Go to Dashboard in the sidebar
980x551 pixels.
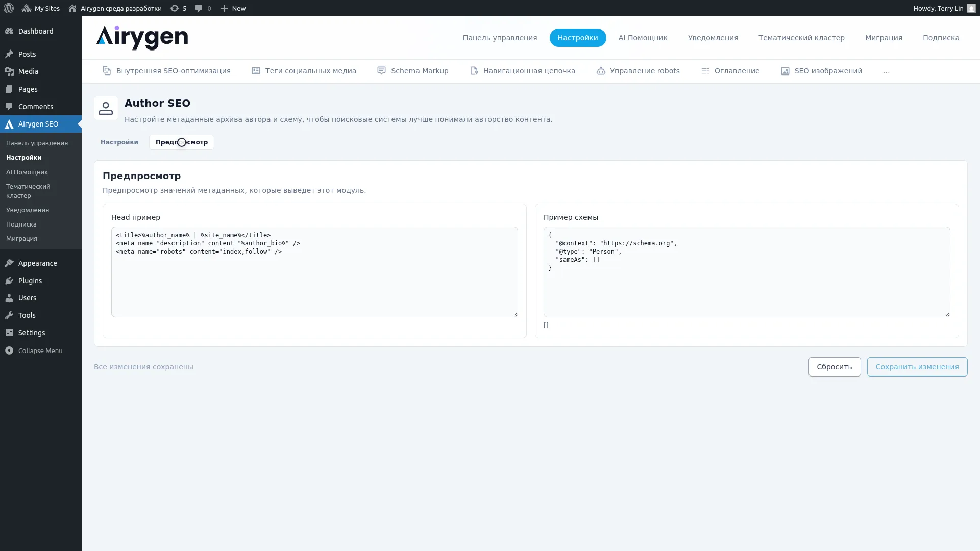pyautogui.click(x=41, y=31)
